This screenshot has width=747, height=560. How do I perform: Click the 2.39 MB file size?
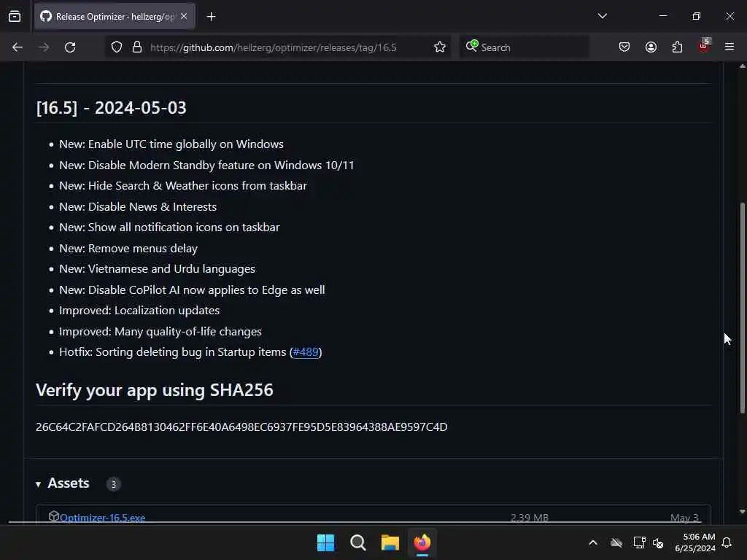[x=530, y=518]
